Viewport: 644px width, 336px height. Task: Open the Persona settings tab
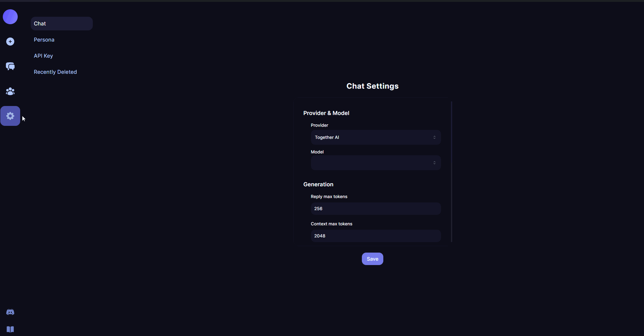click(x=44, y=40)
